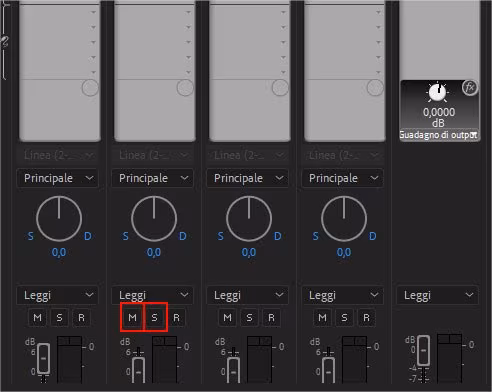Click the fourth track's volume fader handle
The width and height of the screenshot is (492, 392).
click(329, 371)
